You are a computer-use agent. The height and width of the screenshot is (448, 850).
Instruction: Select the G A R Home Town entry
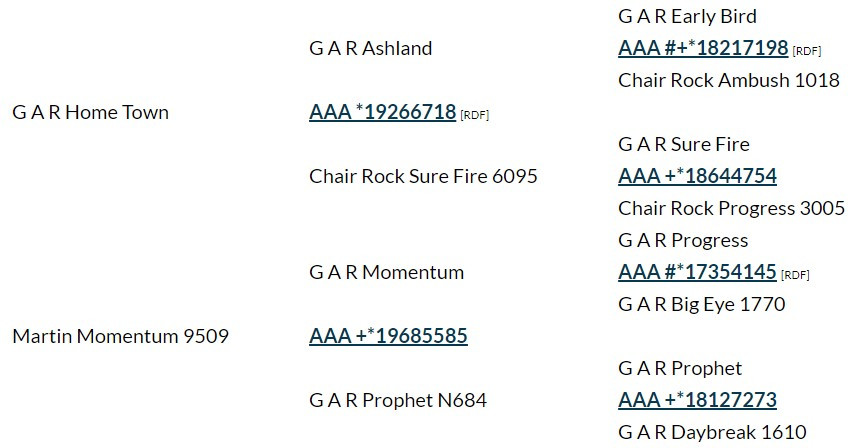coord(90,112)
